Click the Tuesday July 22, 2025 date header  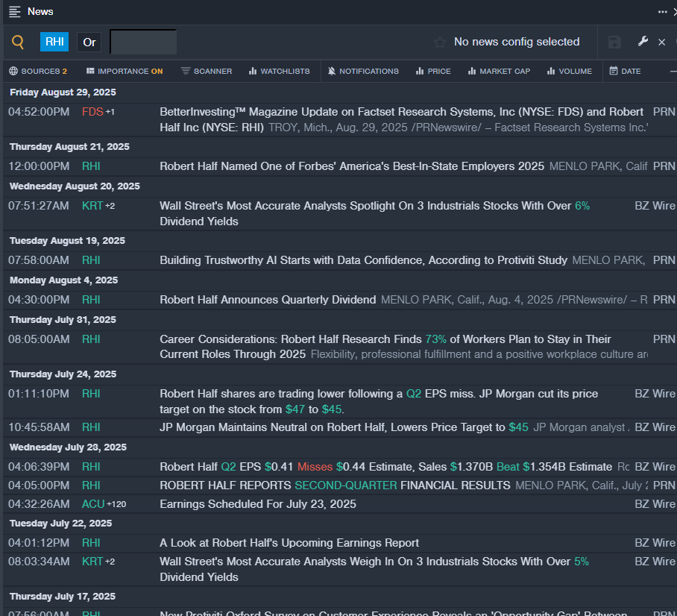61,523
